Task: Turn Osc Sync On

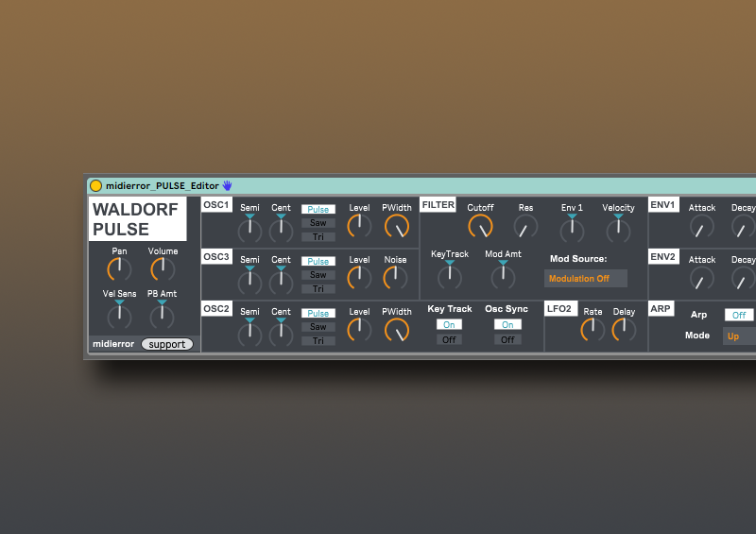Action: (x=507, y=324)
